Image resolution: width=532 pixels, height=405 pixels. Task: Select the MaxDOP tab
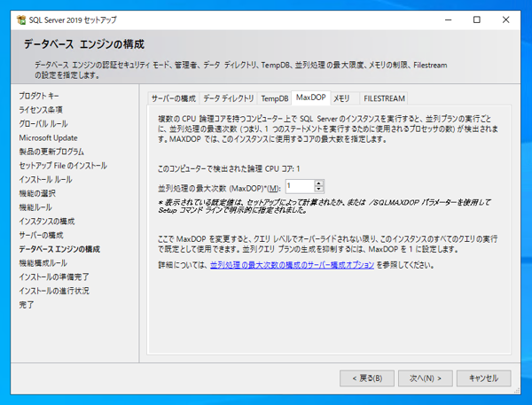(x=311, y=97)
